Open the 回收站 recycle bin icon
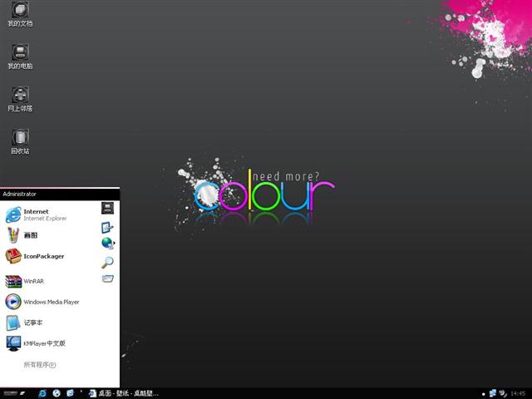This screenshot has width=532, height=399. tap(20, 142)
